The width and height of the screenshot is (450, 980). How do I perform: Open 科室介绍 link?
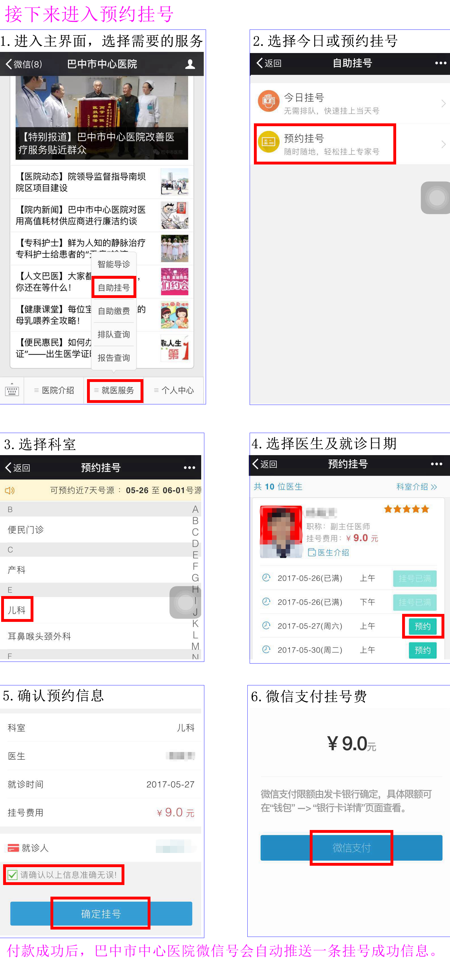tap(416, 487)
